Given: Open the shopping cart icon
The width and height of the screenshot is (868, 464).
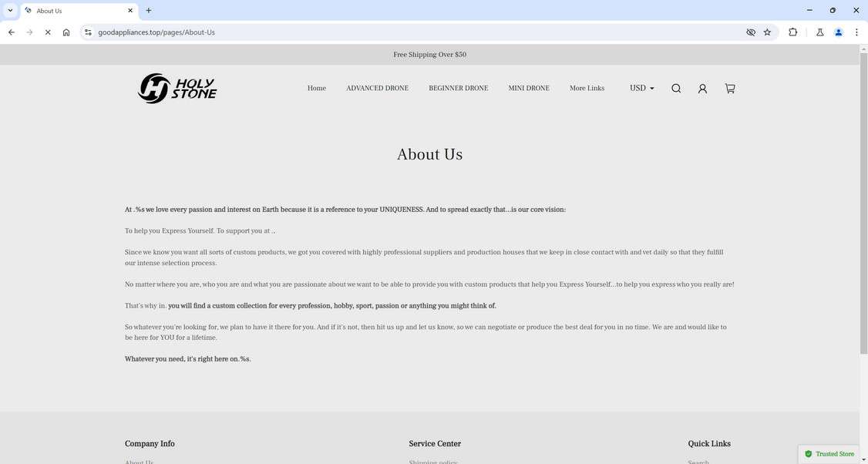Looking at the screenshot, I should click(x=730, y=89).
